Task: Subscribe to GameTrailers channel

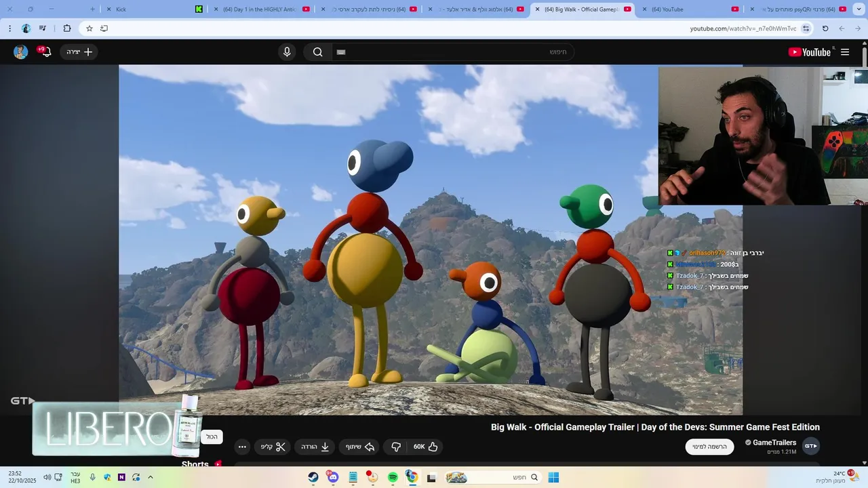Action: (x=709, y=447)
